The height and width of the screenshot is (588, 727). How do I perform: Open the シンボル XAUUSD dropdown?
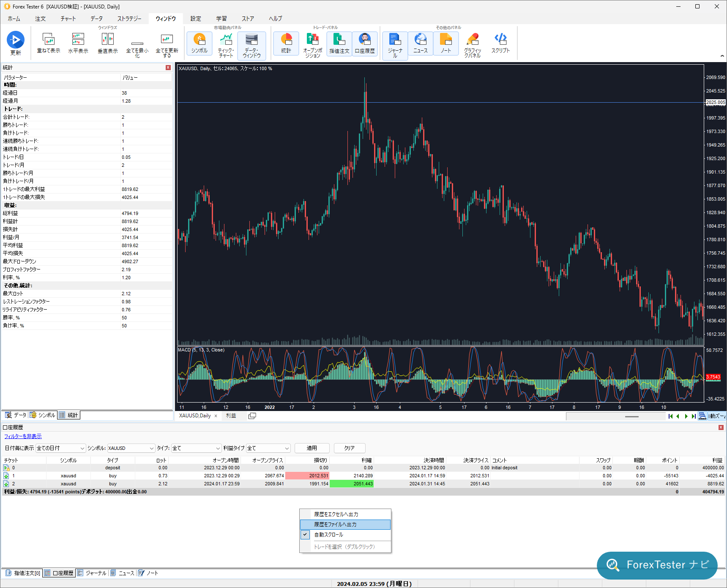(x=131, y=448)
